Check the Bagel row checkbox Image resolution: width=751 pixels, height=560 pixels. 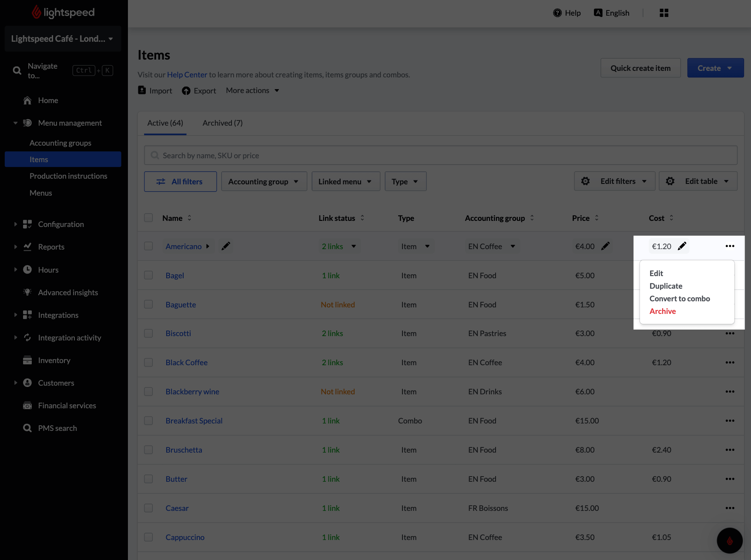tap(148, 275)
